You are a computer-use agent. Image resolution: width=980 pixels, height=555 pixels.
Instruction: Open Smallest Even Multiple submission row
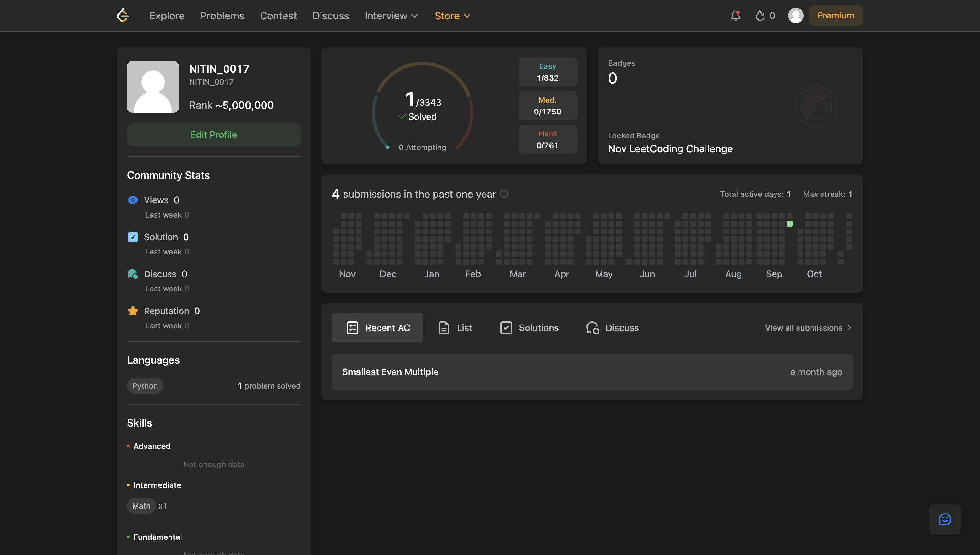click(592, 372)
